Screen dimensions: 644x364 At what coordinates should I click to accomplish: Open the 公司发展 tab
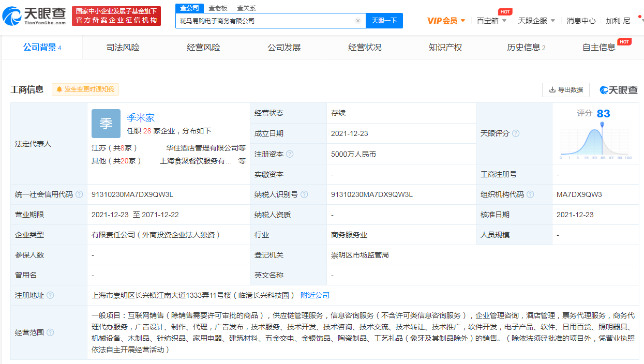pyautogui.click(x=284, y=48)
